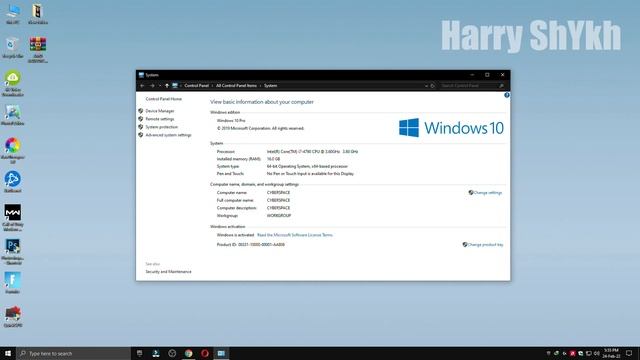Click the Back arrow in System window
Image resolution: width=640 pixels, height=360 pixels.
(x=142, y=86)
